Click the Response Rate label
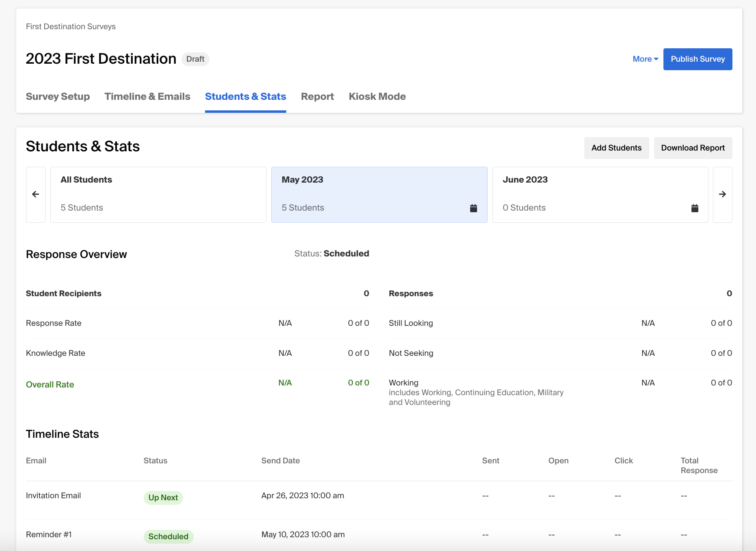This screenshot has height=551, width=756. coord(54,323)
